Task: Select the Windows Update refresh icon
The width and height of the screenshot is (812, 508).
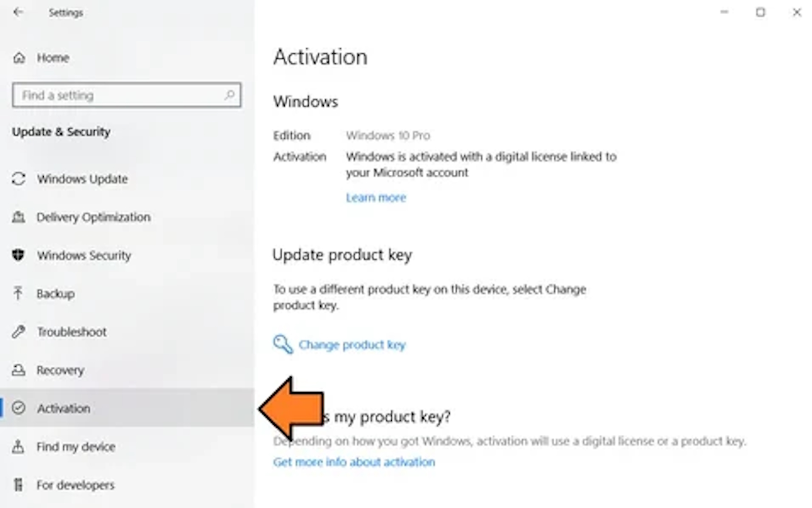Action: [19, 179]
